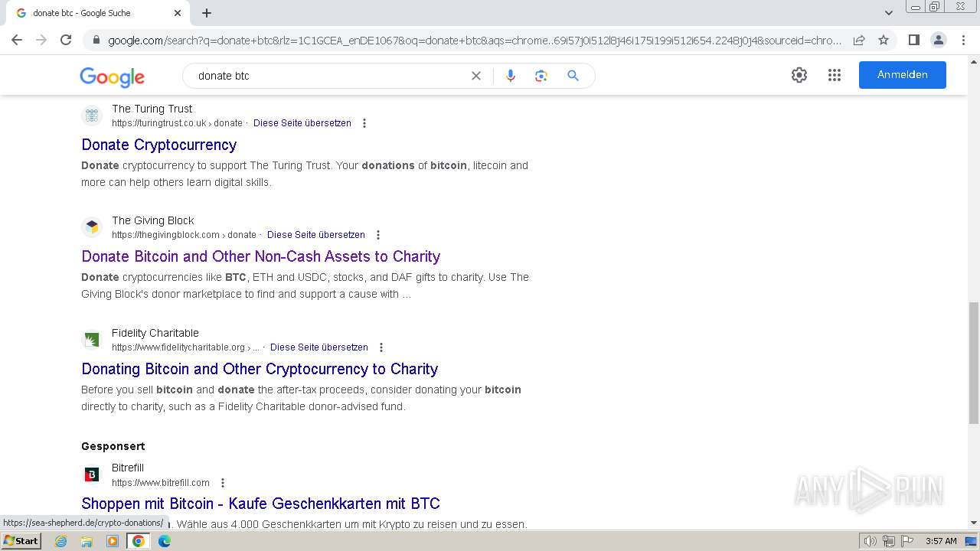Open the network tray icon
The width and height of the screenshot is (980, 551).
click(x=889, y=541)
